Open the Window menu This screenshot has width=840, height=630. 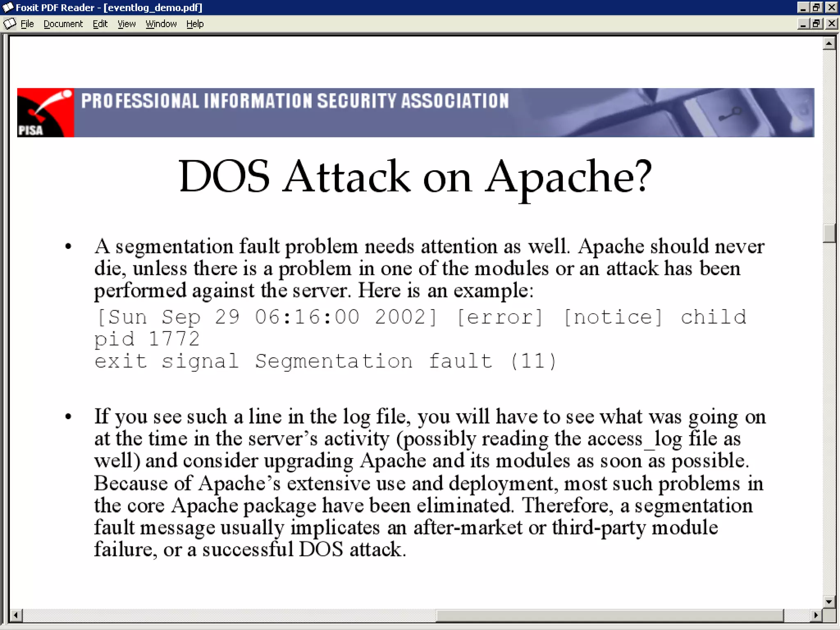click(161, 24)
